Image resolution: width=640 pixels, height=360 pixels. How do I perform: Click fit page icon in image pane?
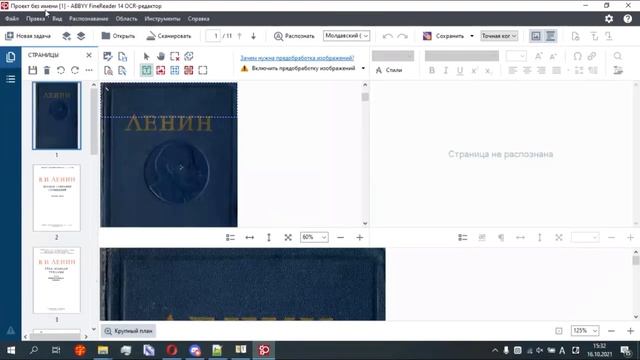(x=288, y=237)
